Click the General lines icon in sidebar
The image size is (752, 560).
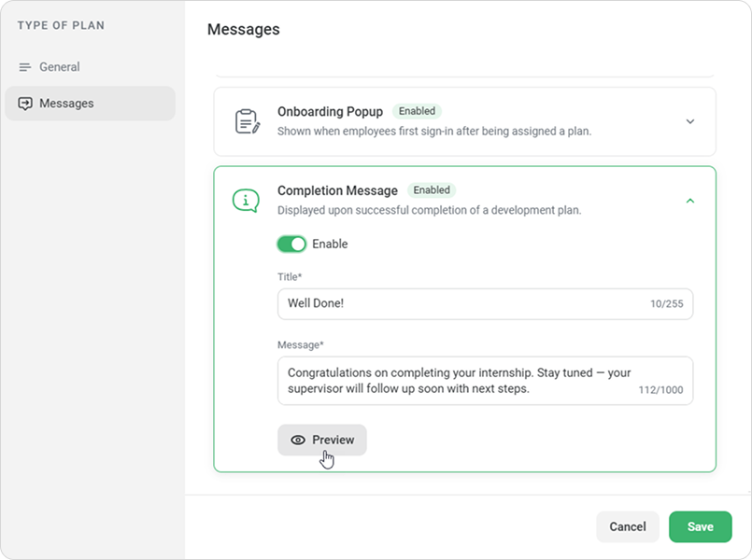pos(25,67)
